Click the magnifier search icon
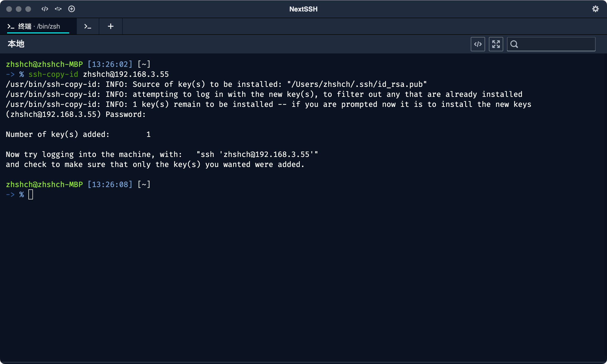Screen dimensions: 607x364 pos(514,44)
